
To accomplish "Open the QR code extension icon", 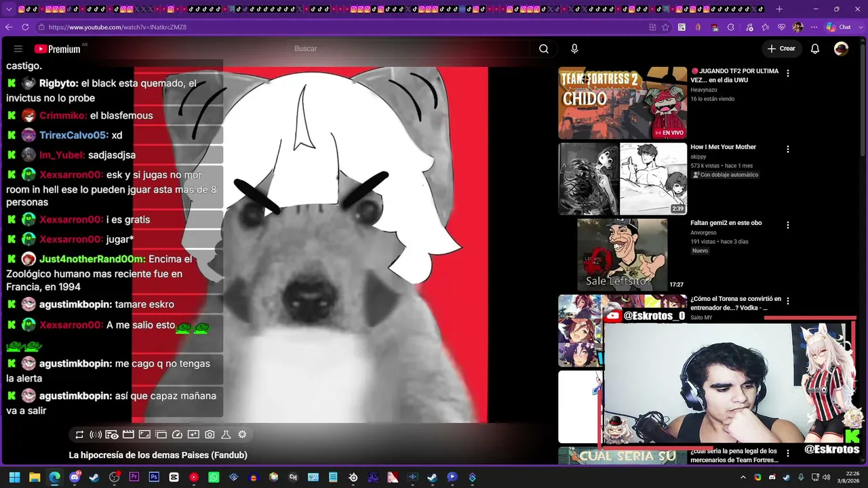I will coord(682,27).
